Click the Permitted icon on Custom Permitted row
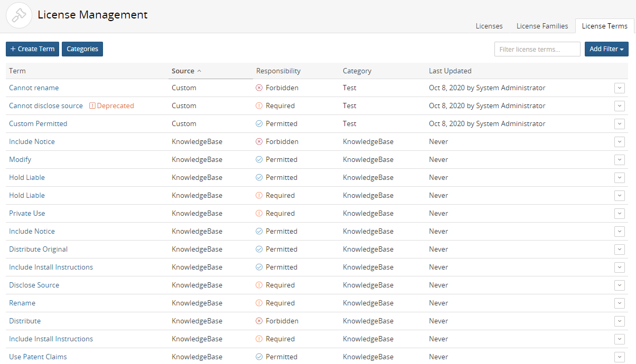Image resolution: width=636 pixels, height=364 pixels. point(259,123)
